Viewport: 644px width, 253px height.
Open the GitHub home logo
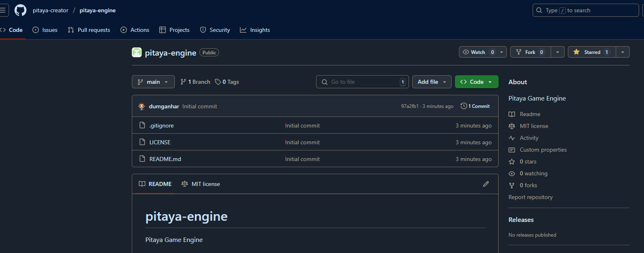[20, 10]
